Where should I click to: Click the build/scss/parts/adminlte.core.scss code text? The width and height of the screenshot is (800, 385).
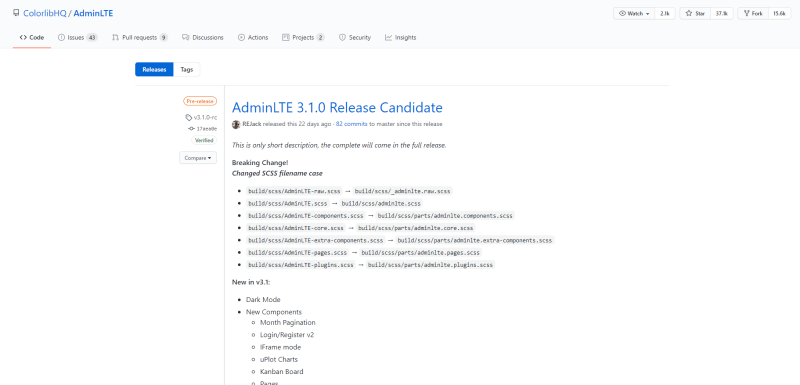pos(416,228)
